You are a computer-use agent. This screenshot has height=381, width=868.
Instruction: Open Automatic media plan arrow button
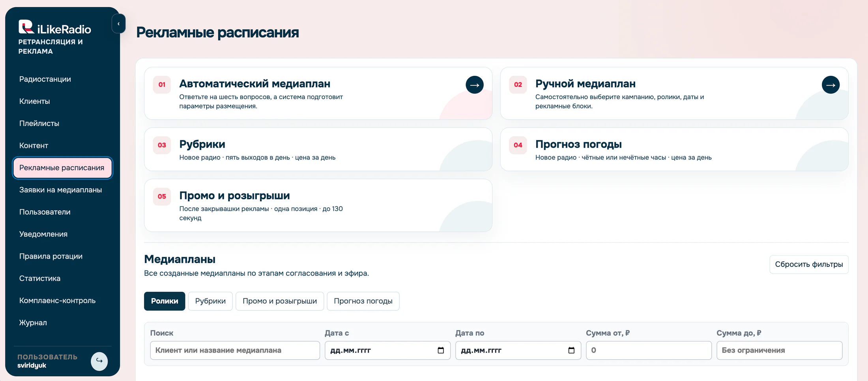point(475,85)
